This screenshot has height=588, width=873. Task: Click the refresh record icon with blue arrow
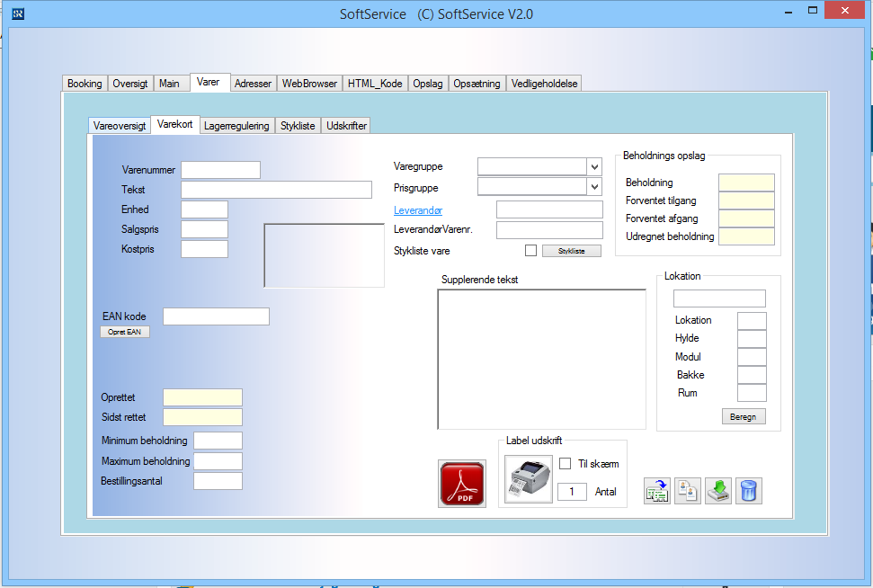pyautogui.click(x=657, y=490)
